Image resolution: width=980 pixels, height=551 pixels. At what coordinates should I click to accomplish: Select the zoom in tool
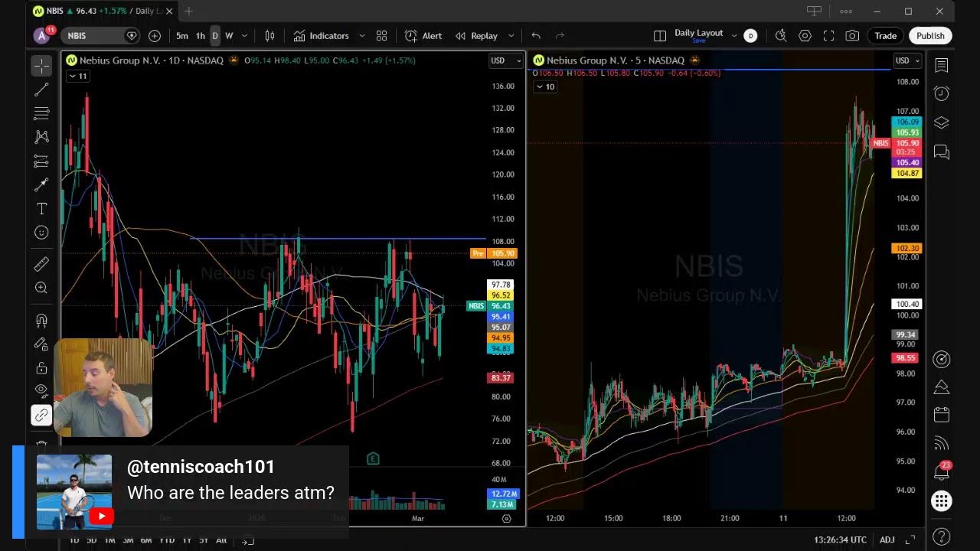(x=41, y=288)
